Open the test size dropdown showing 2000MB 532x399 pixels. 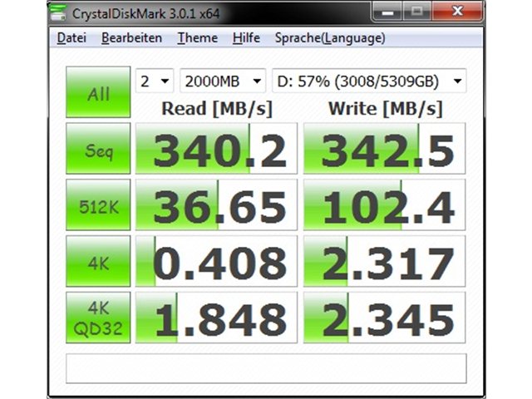(x=223, y=81)
